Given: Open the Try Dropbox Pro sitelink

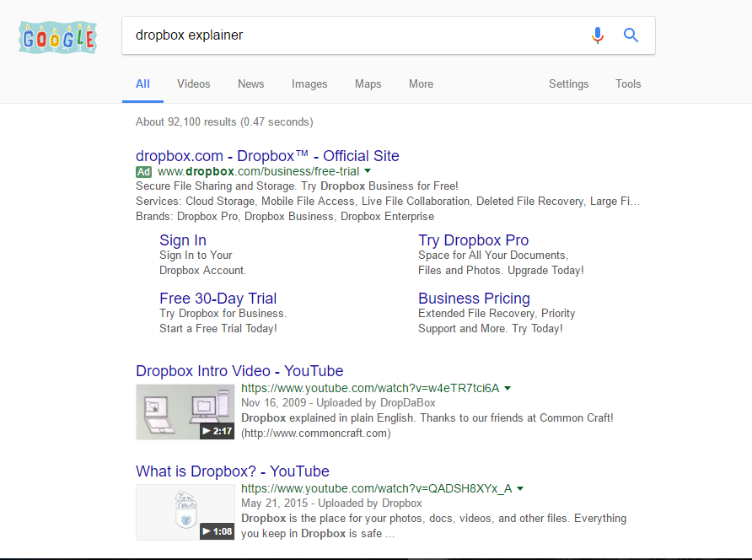Looking at the screenshot, I should point(473,240).
